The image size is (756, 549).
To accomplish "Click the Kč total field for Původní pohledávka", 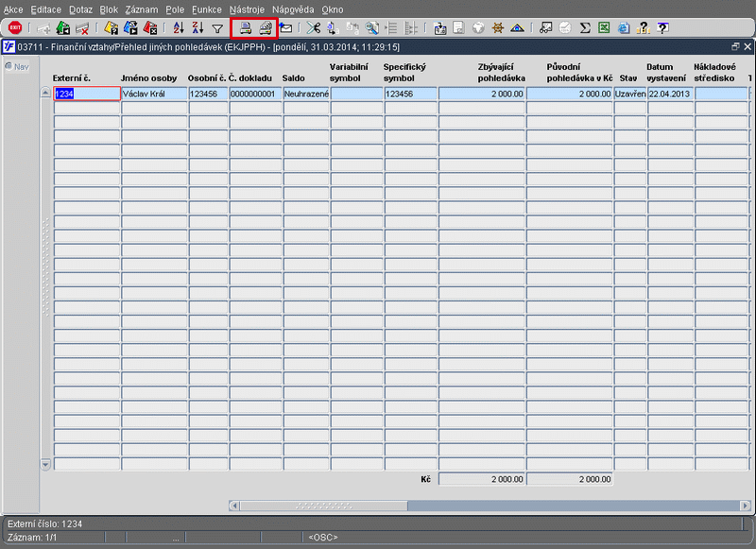I will pyautogui.click(x=570, y=479).
